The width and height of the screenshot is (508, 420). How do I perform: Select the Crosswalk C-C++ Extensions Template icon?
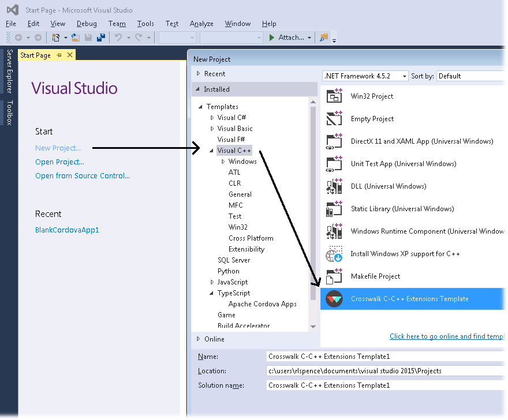334,299
